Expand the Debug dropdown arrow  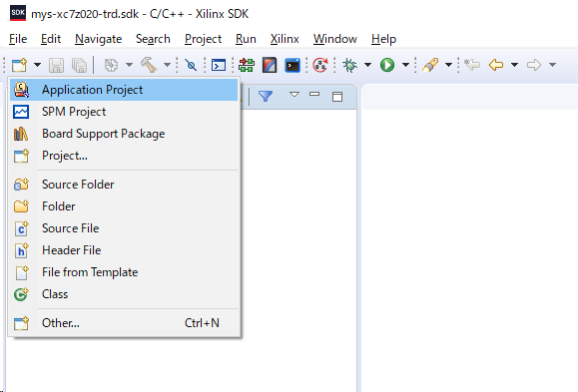(367, 65)
